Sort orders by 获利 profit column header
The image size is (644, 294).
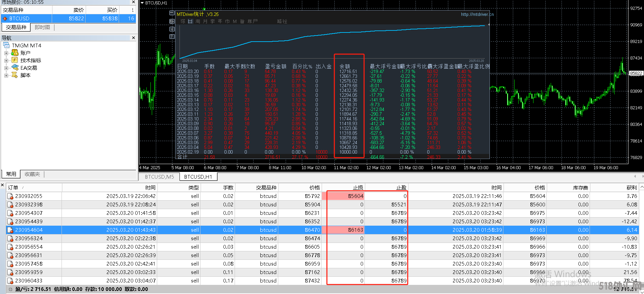click(631, 187)
